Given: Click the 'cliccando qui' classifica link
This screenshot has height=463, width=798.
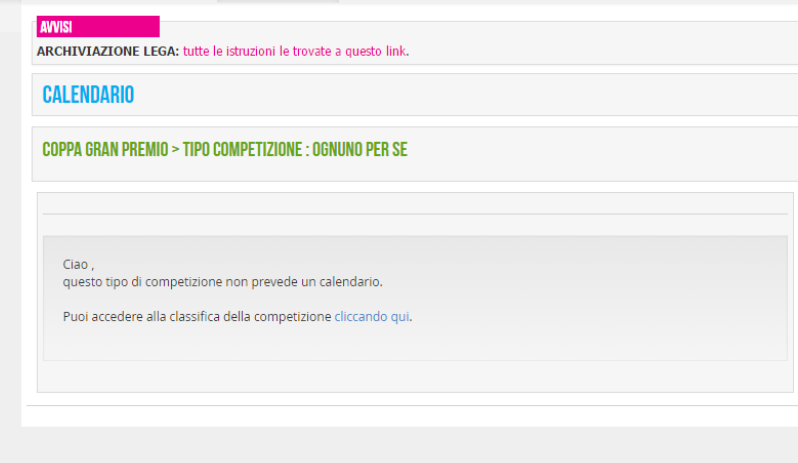Looking at the screenshot, I should click(372, 316).
